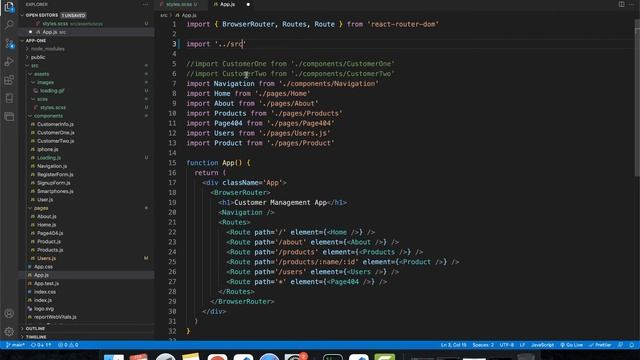640x360 pixels.
Task: Open CustomerOne.js file
Action: [x=56, y=133]
